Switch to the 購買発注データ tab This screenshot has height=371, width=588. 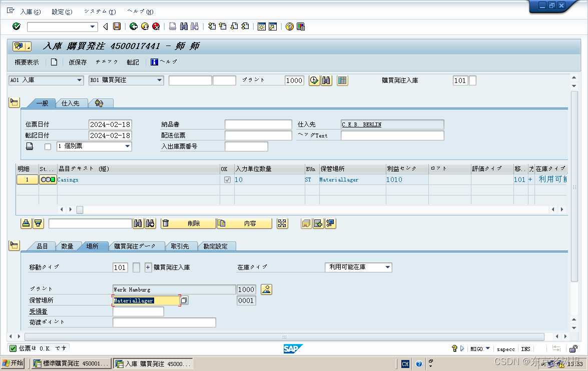click(134, 246)
